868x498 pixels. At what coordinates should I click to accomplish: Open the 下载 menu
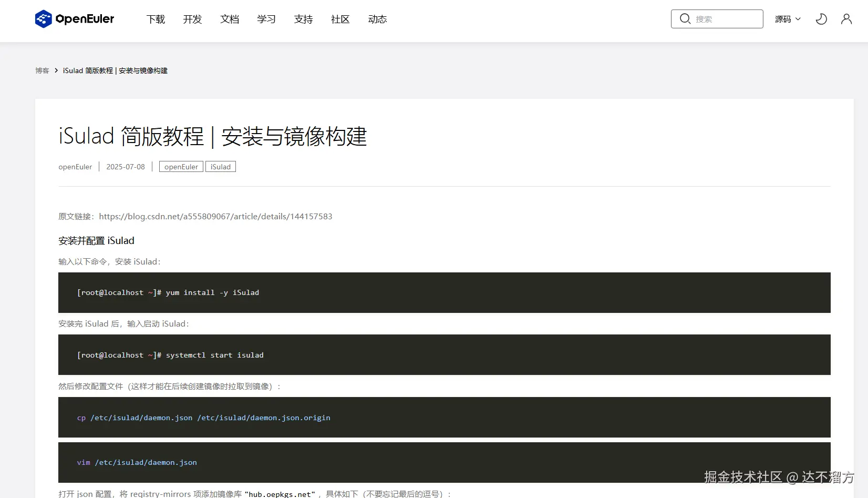(156, 19)
